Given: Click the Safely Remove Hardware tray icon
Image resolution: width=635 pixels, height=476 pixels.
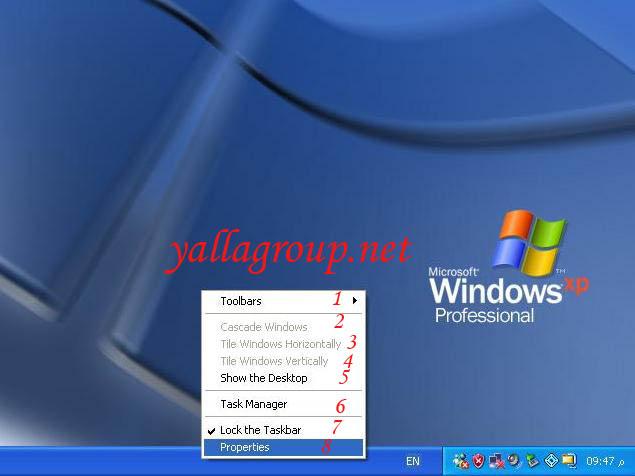Looking at the screenshot, I should click(531, 461).
